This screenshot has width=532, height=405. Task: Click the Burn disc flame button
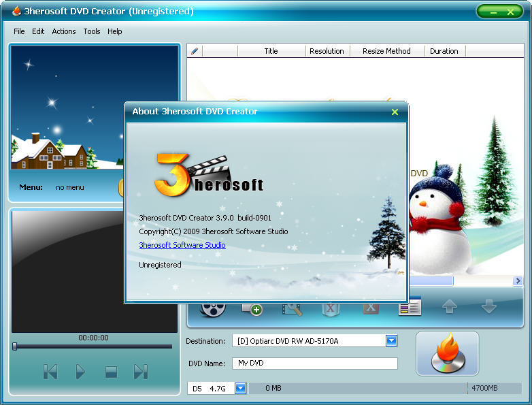click(x=448, y=353)
